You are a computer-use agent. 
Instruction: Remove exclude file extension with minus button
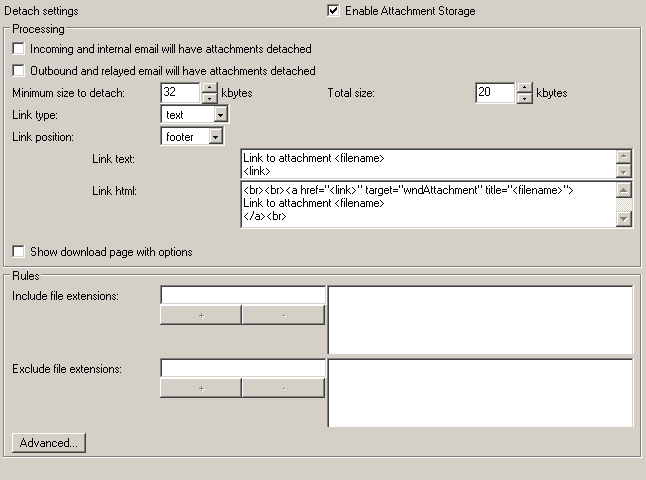click(x=283, y=388)
